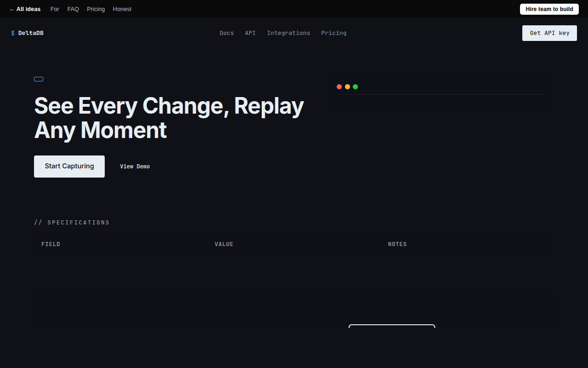This screenshot has height=368, width=588.
Task: Click the Get API key button
Action: coord(549,33)
